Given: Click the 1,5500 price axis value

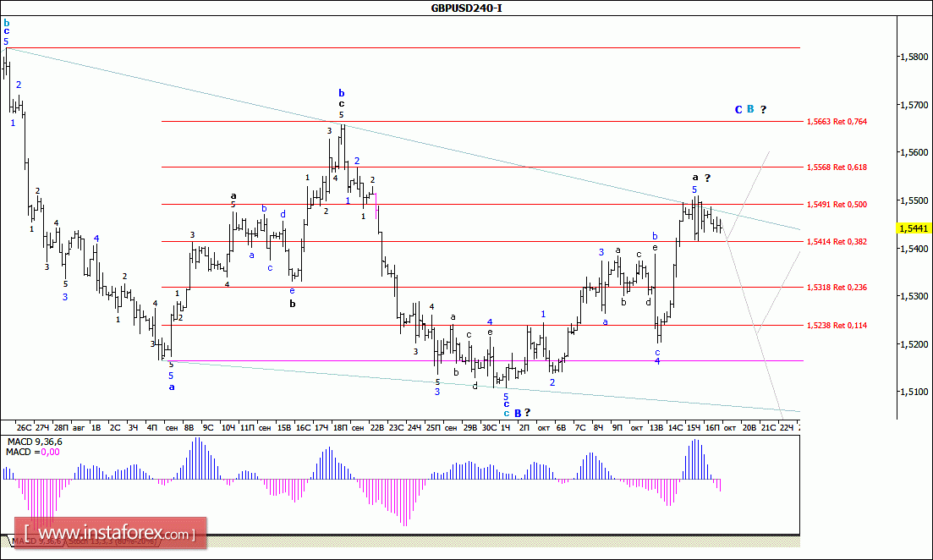Looking at the screenshot, I should (914, 200).
